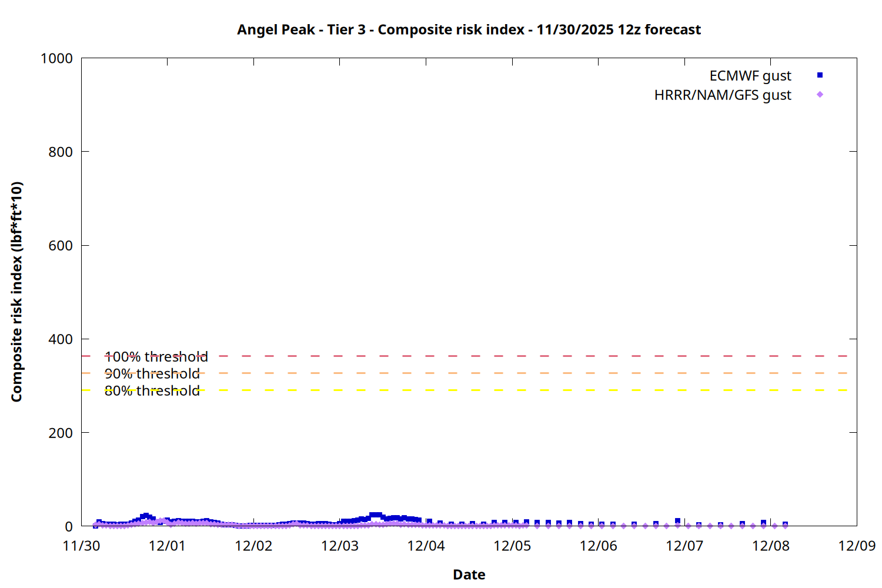Click the 1000 value on the y-axis

pos(56,59)
